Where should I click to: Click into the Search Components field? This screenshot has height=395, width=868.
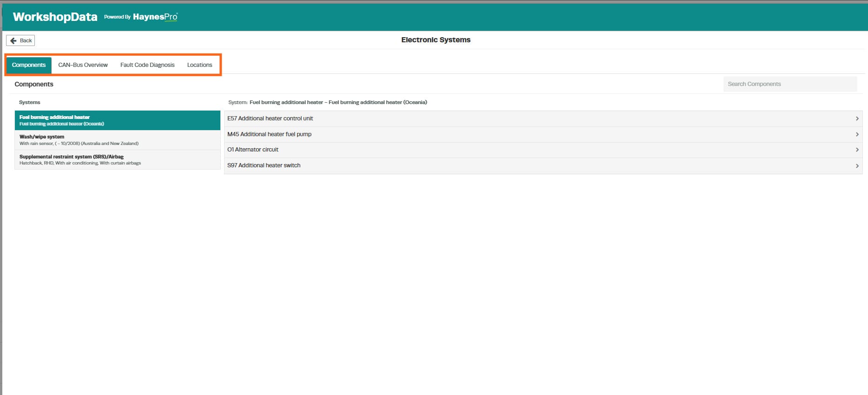coord(790,84)
